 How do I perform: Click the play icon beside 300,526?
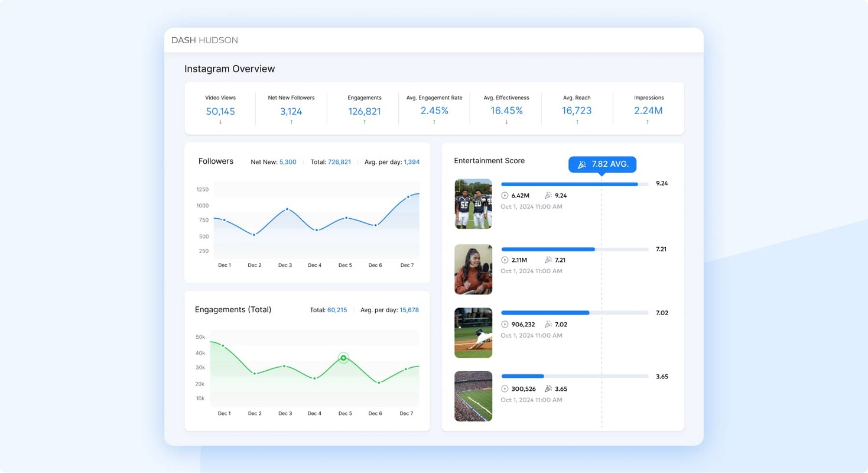click(505, 388)
